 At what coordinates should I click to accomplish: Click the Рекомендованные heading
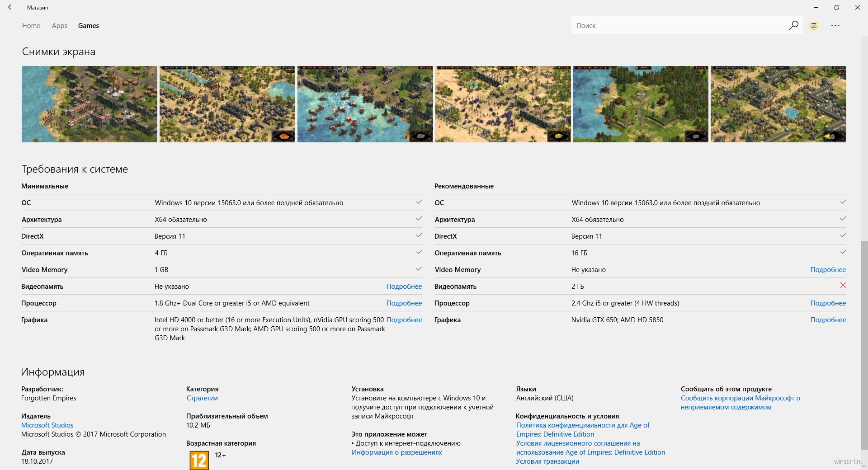(464, 186)
